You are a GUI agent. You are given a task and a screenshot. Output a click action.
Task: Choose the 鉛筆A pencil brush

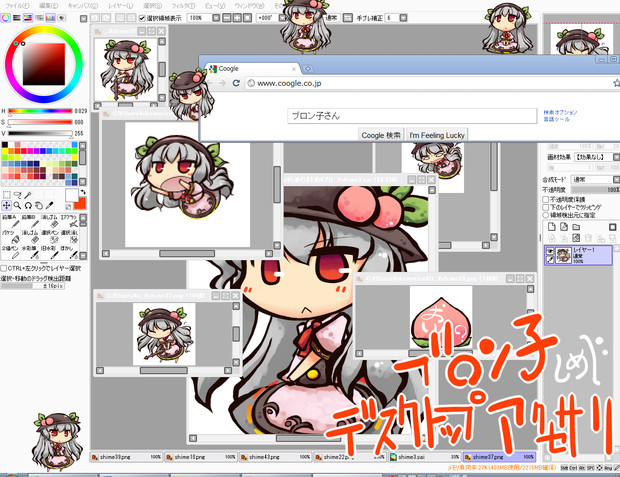[x=11, y=221]
